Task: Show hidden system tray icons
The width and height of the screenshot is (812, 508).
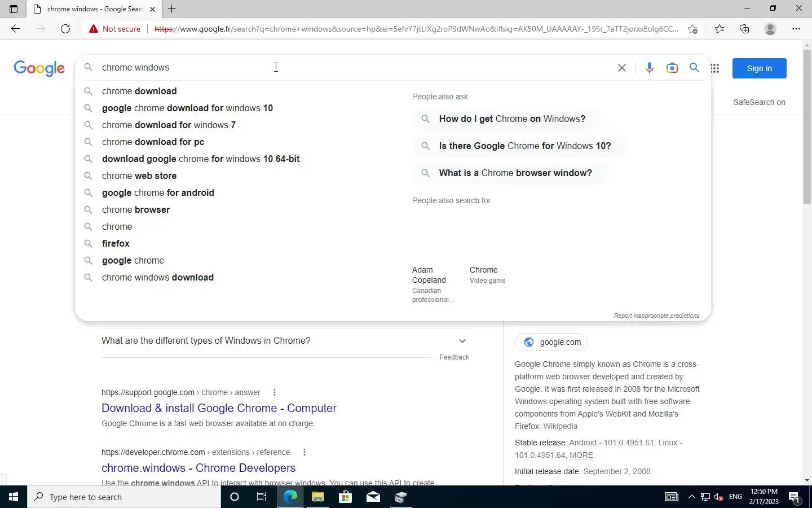Action: [692, 497]
